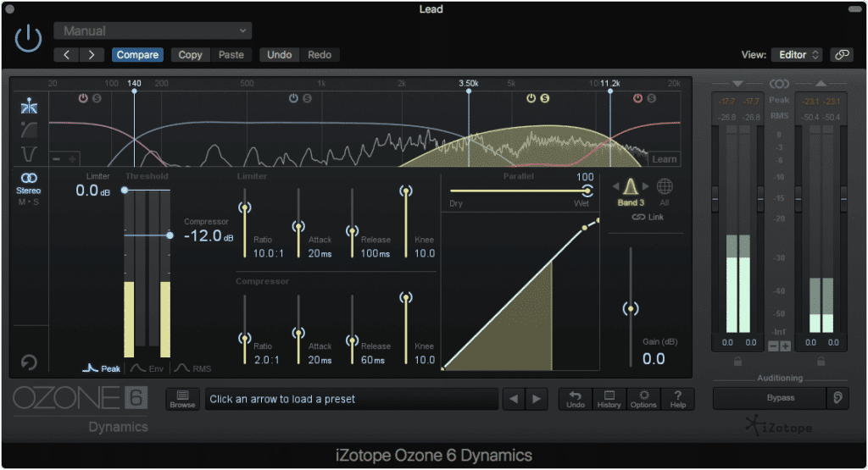Click the Limiter Release slider knob
This screenshot has width=868, height=470.
352,230
